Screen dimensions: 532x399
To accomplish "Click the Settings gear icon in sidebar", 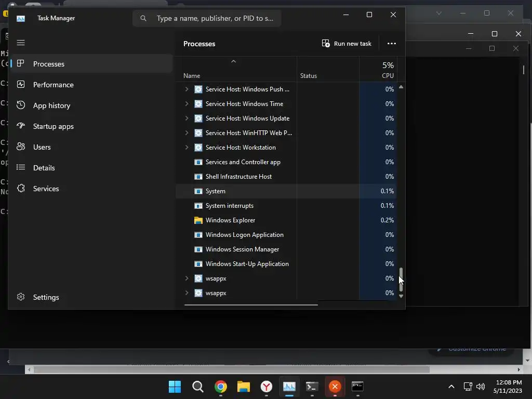I will [21, 297].
